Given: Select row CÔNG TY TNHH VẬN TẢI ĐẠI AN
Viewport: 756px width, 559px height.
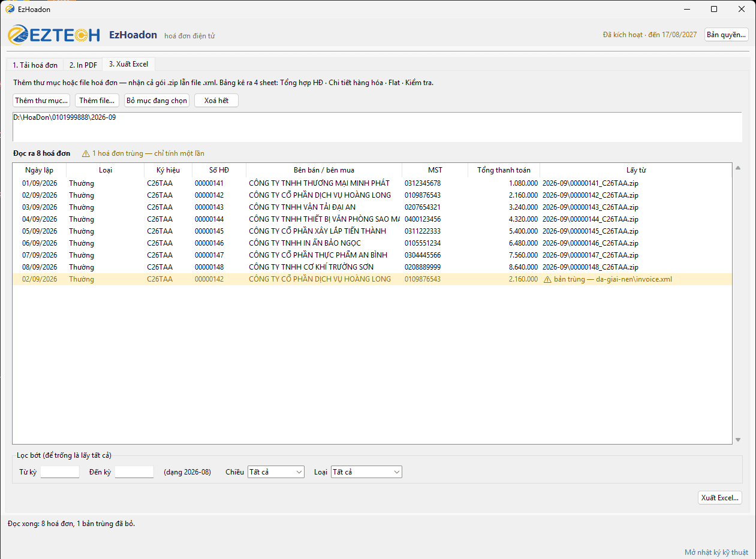Looking at the screenshot, I should 372,207.
